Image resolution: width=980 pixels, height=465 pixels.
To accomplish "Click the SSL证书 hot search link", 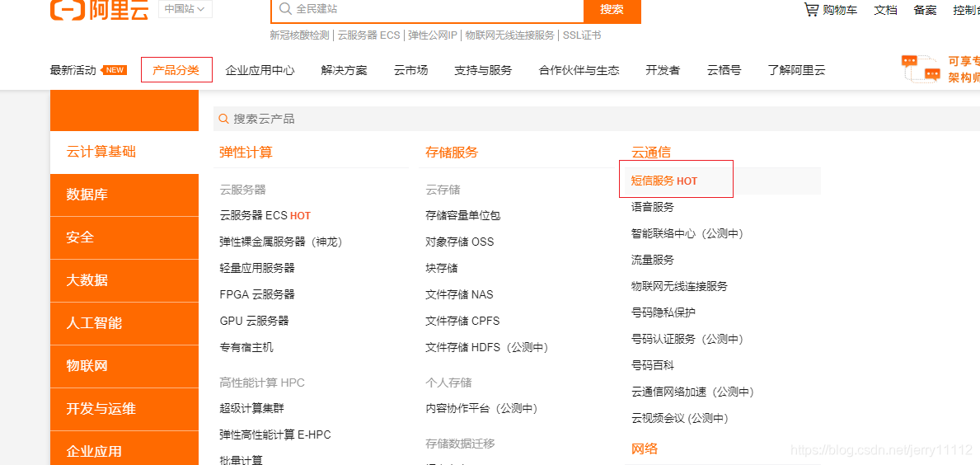I will [x=582, y=35].
